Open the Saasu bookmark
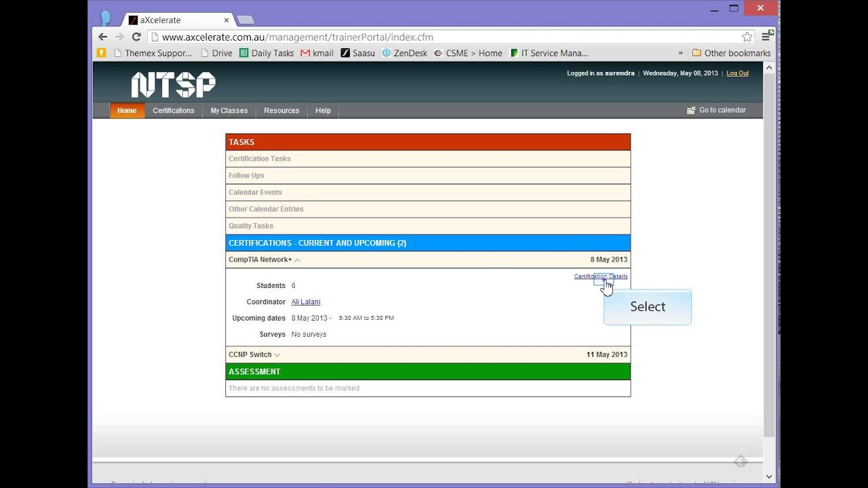Viewport: 868px width, 488px height. (358, 53)
